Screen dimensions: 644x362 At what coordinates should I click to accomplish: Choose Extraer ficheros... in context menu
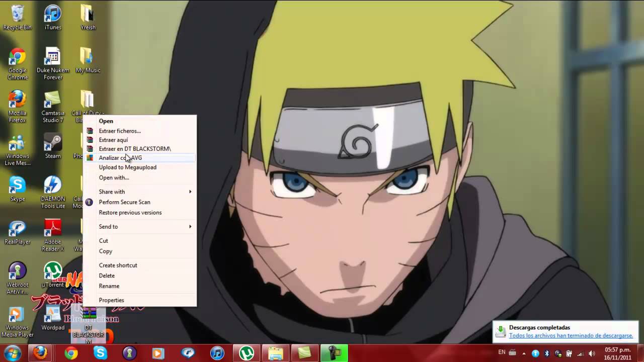coord(140,131)
